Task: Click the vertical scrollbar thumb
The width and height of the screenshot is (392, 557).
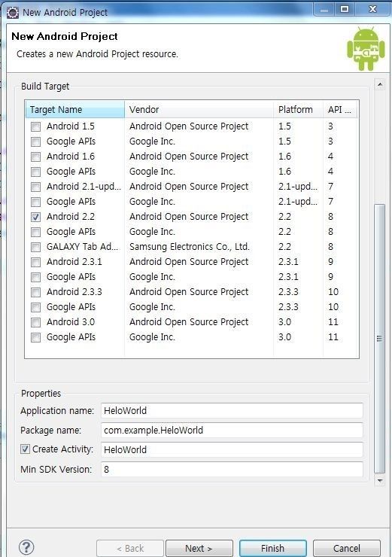Action: [379, 339]
